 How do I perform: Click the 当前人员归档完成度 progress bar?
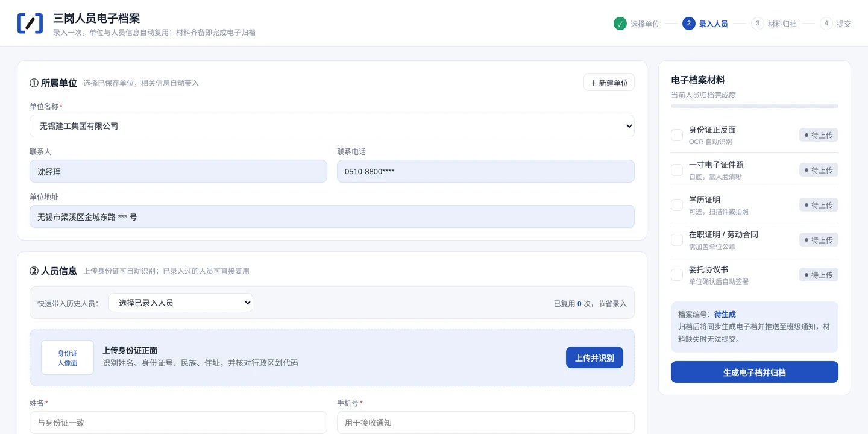click(755, 106)
